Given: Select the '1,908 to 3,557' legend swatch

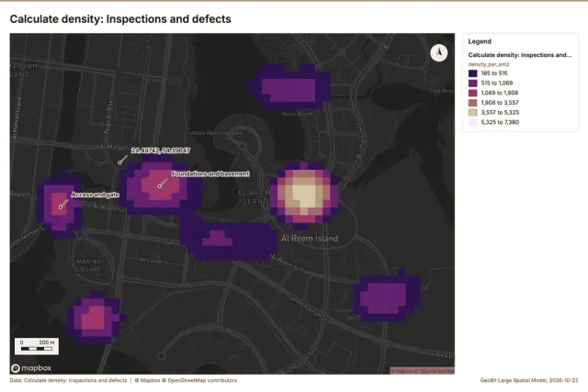Looking at the screenshot, I should click(473, 102).
